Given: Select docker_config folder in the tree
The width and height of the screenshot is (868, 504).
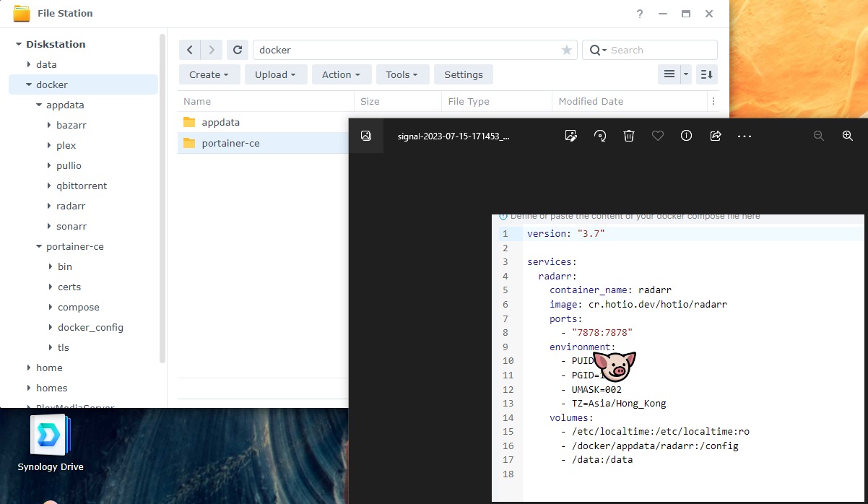Looking at the screenshot, I should tap(90, 327).
